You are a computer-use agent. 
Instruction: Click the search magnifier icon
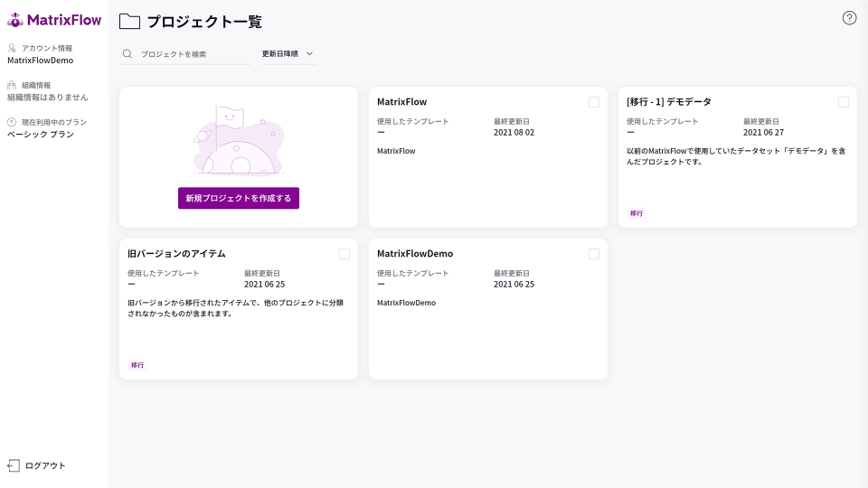pyautogui.click(x=127, y=53)
